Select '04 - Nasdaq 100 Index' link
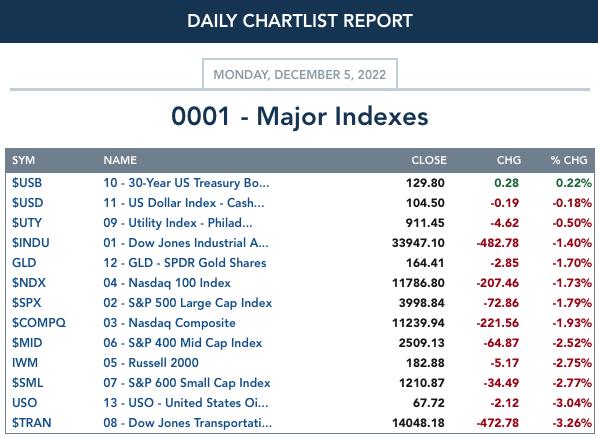Image resolution: width=598 pixels, height=437 pixels. click(x=167, y=283)
